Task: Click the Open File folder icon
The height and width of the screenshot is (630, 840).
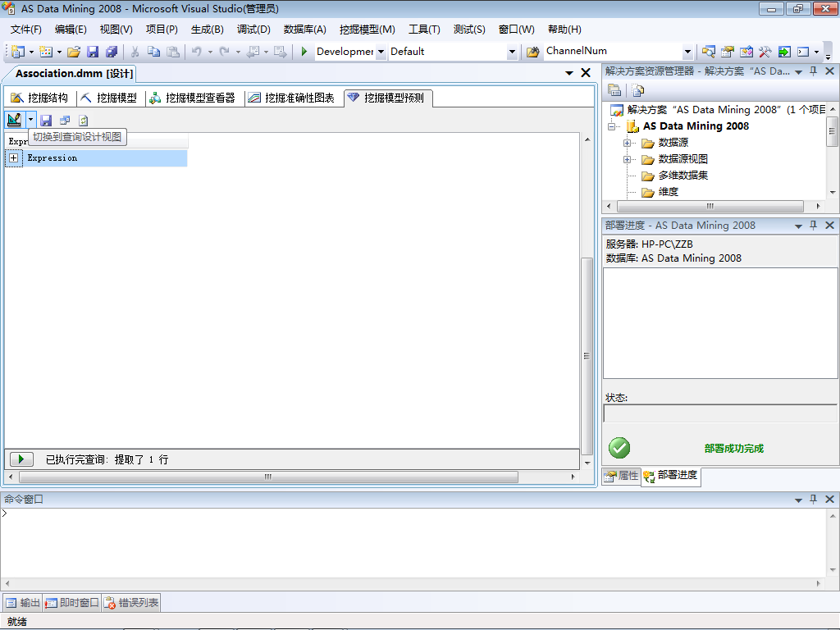Action: pos(74,52)
